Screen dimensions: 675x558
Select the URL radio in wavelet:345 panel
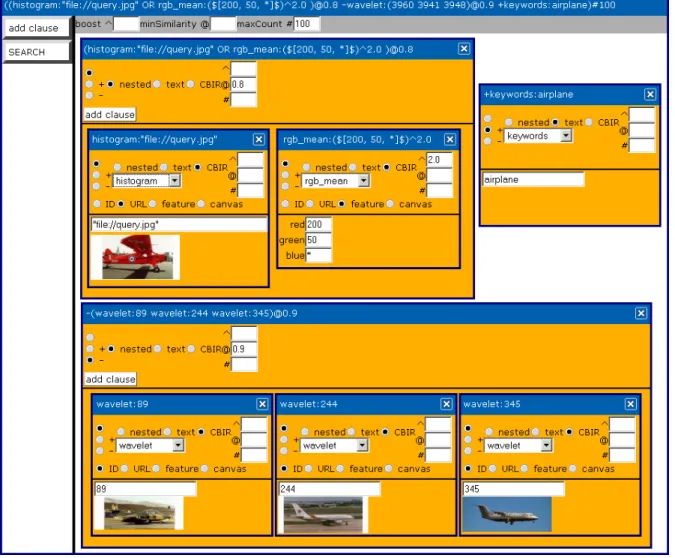[493, 468]
